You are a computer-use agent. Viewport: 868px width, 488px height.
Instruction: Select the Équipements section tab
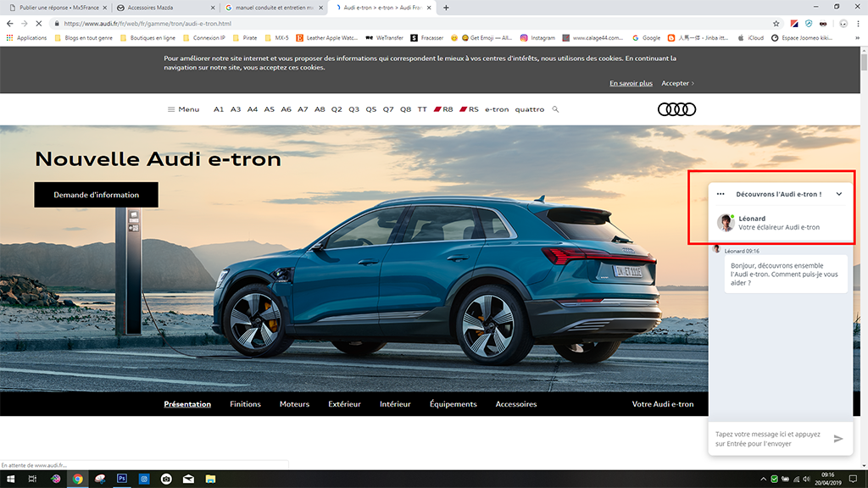click(x=453, y=404)
